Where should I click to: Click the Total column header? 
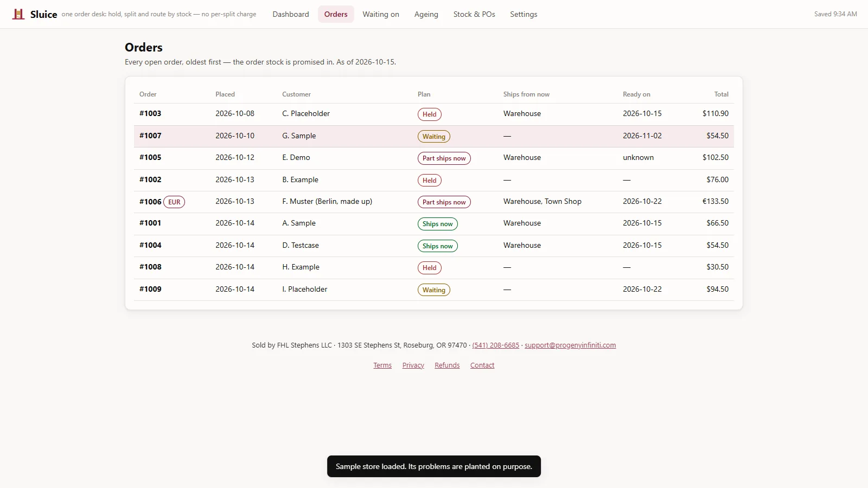[722, 94]
